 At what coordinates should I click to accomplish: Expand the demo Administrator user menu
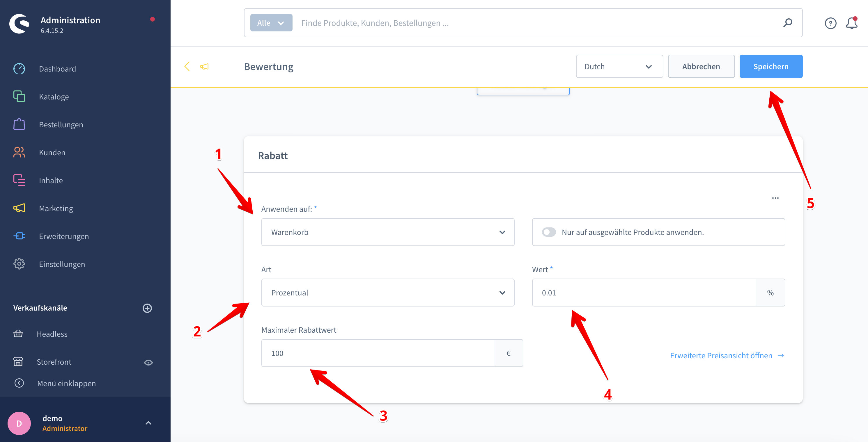click(148, 423)
